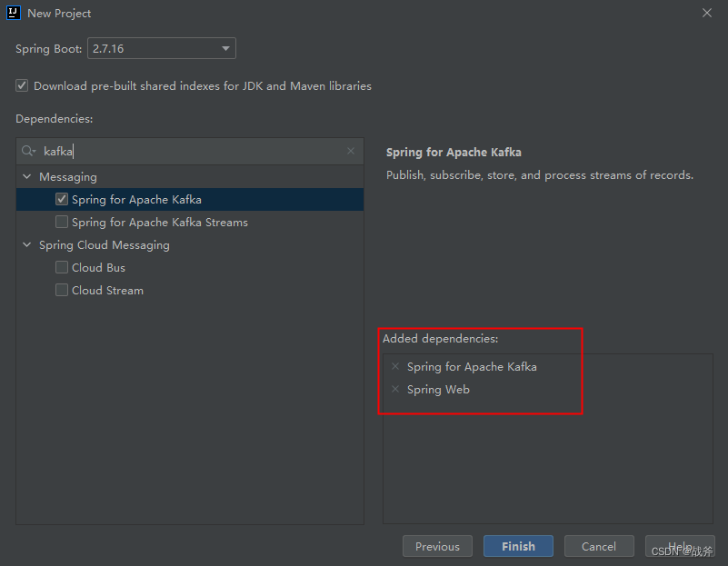This screenshot has width=728, height=566.
Task: Enable the Cloud Stream dependency
Action: coord(62,291)
